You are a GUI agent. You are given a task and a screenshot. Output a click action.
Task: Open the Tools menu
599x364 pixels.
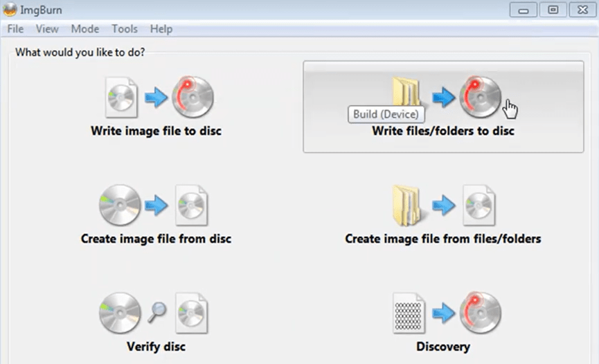point(125,29)
